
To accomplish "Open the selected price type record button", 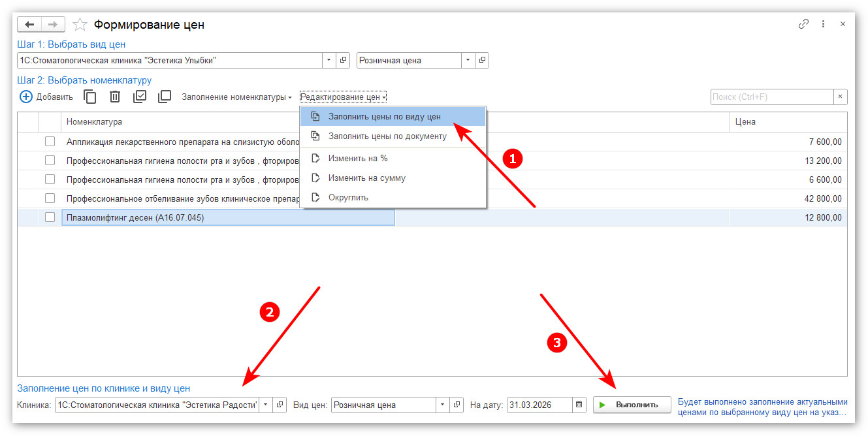I will [x=482, y=60].
